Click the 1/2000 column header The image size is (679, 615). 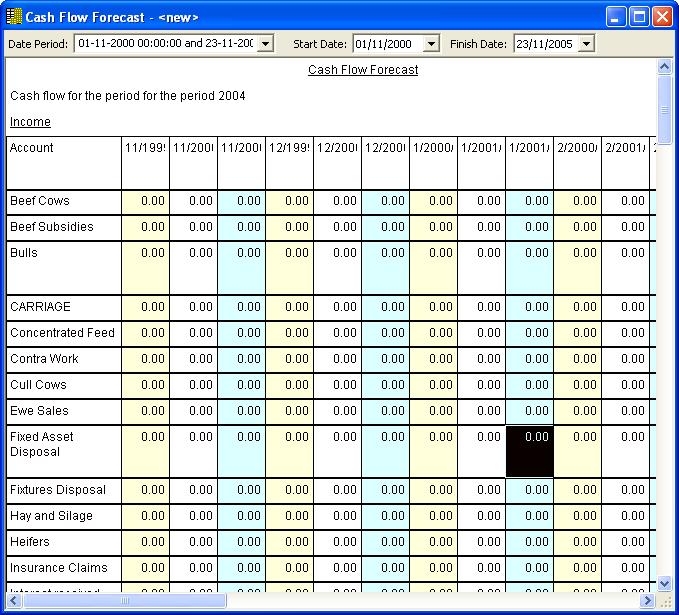click(433, 163)
